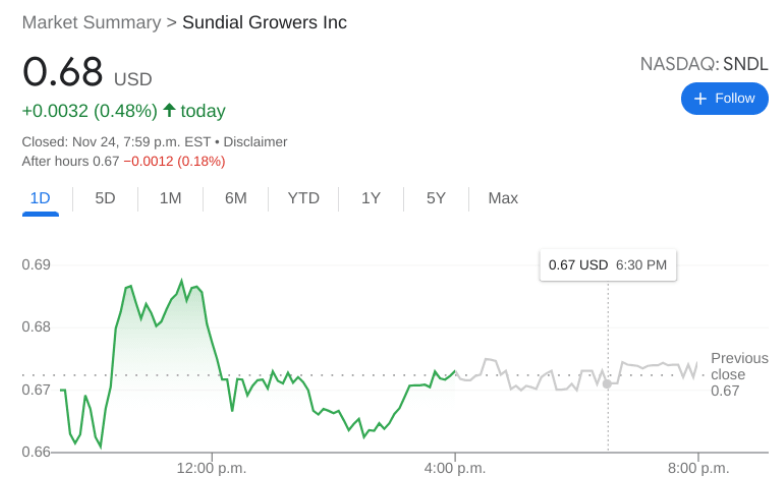Viewport: 781px width, 485px height.
Task: Click the Sundial Growers Inc title
Action: [264, 22]
